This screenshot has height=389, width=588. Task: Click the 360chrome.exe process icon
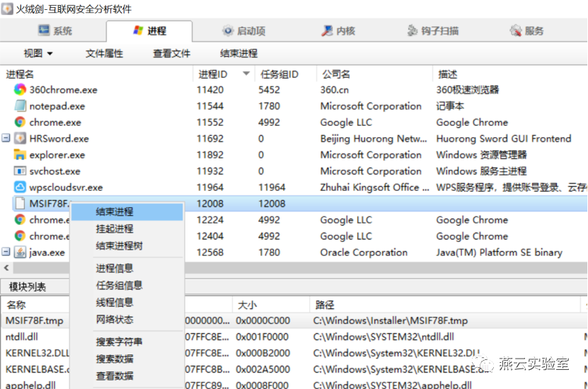pos(20,90)
